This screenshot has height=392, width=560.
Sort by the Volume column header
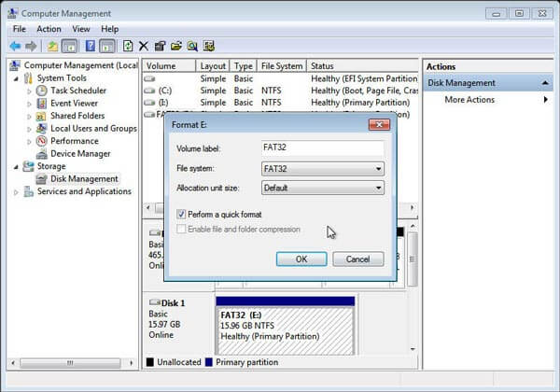(170, 66)
